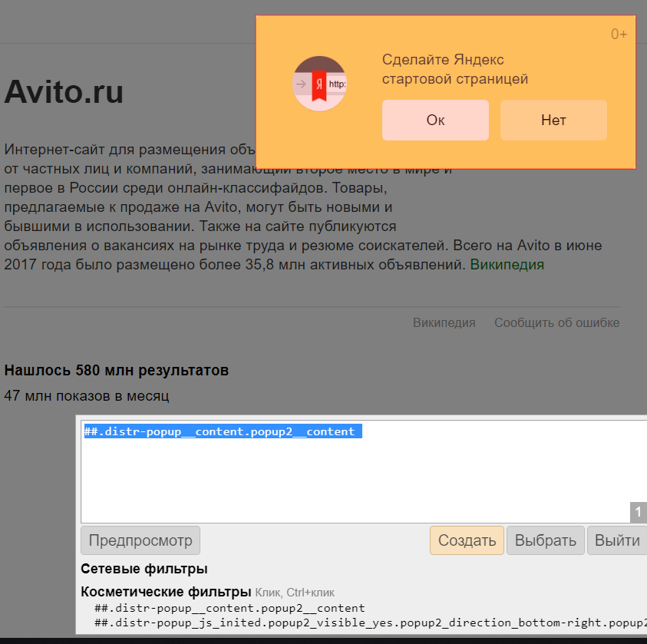Viewport: 647px width, 644px height.
Task: Click the 0+ age rating label
Action: coord(619,34)
